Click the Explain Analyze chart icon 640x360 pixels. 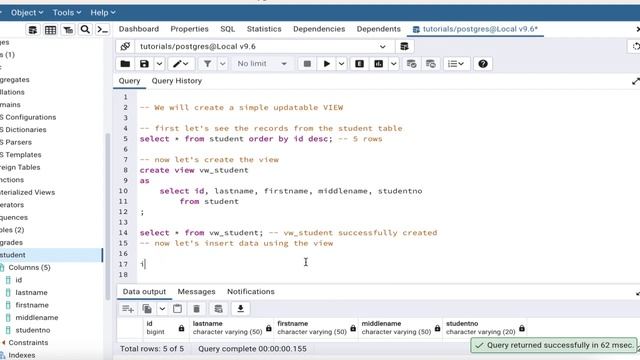[378, 64]
